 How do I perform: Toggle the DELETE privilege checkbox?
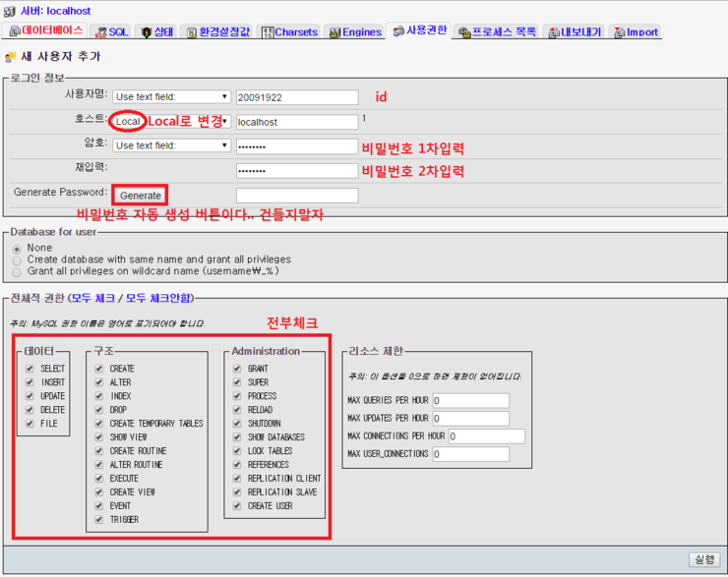(x=30, y=410)
